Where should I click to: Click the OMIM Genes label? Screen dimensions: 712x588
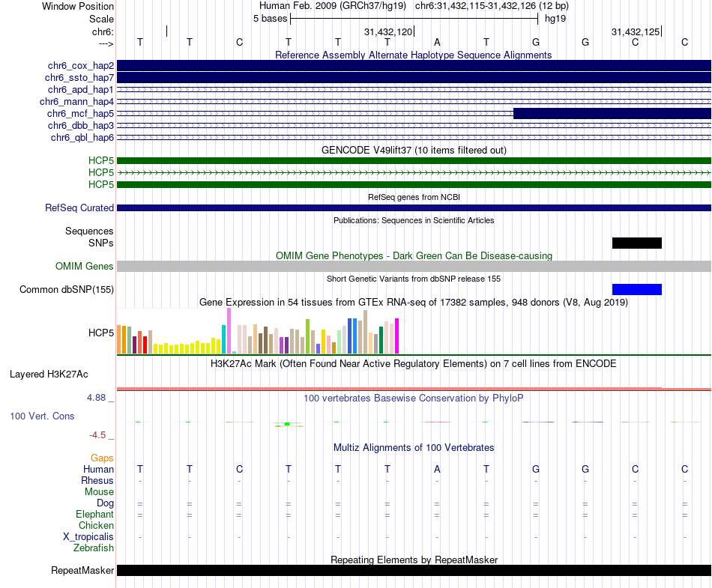(84, 267)
